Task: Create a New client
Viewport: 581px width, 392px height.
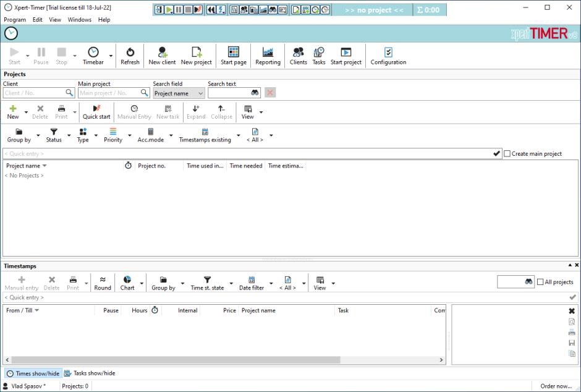Action: pyautogui.click(x=162, y=56)
